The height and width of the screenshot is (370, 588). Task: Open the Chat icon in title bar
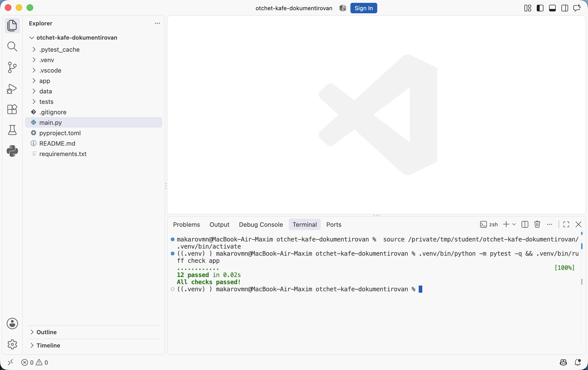(577, 8)
